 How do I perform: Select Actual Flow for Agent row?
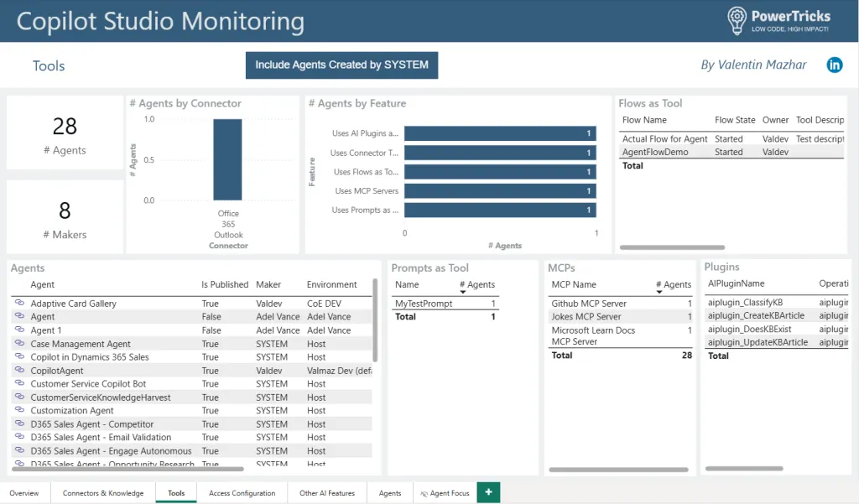coord(731,139)
